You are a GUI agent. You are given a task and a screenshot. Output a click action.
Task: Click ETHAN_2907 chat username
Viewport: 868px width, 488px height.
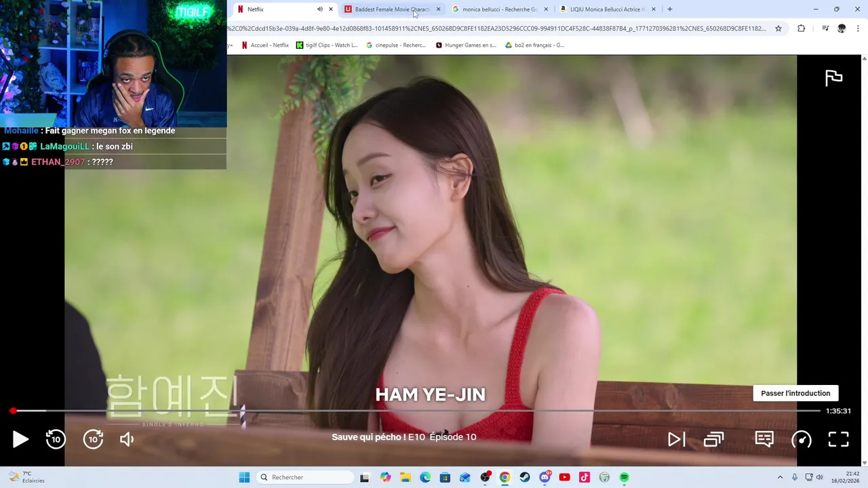[58, 162]
